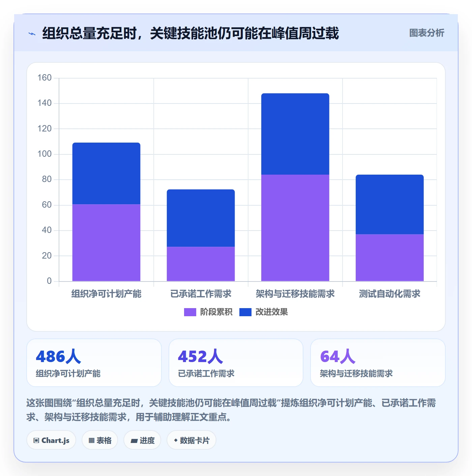Open the 452人 已承诺工作需求 card
This screenshot has height=476, width=472.
[x=236, y=363]
